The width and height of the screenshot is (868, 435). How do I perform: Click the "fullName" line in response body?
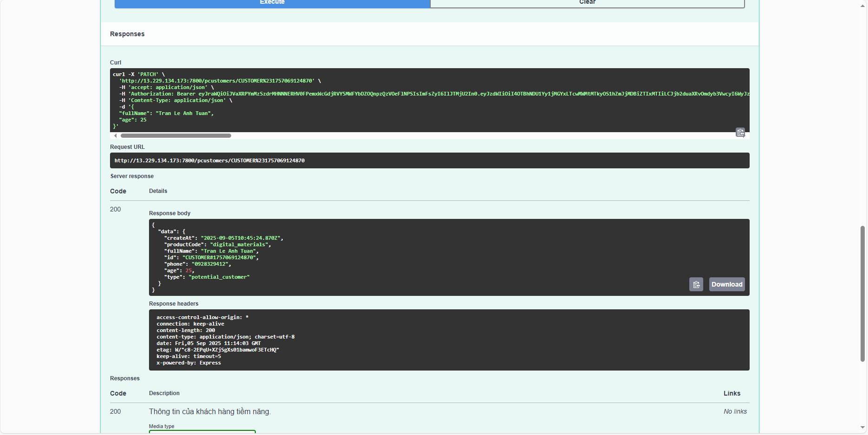pyautogui.click(x=211, y=251)
